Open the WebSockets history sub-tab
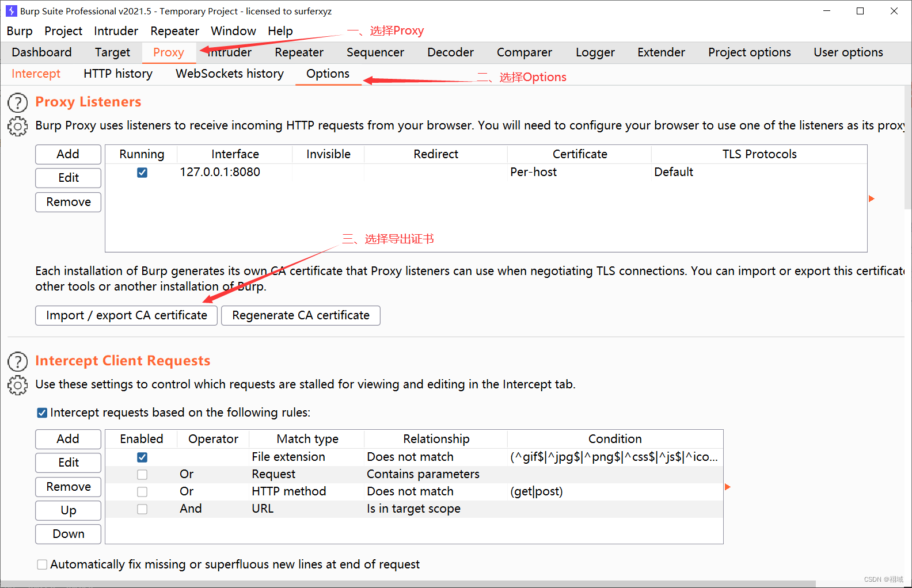This screenshot has height=588, width=912. [230, 74]
